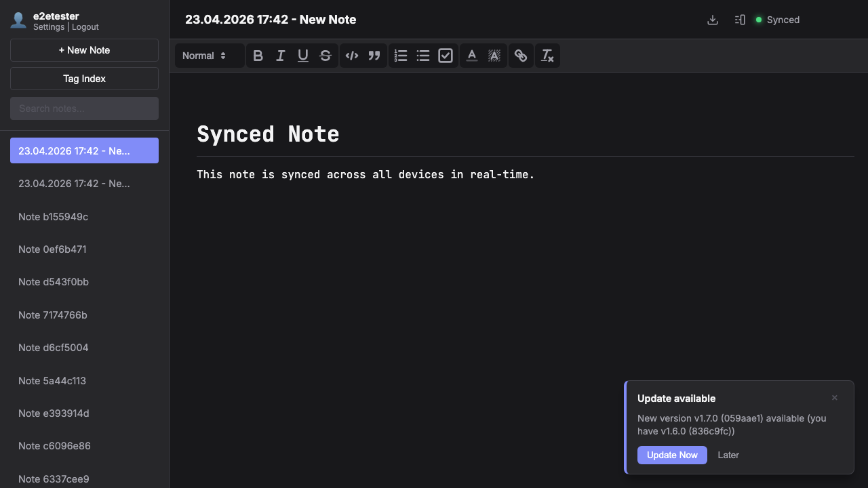Select the code block formatting icon
The image size is (868, 488).
[351, 56]
